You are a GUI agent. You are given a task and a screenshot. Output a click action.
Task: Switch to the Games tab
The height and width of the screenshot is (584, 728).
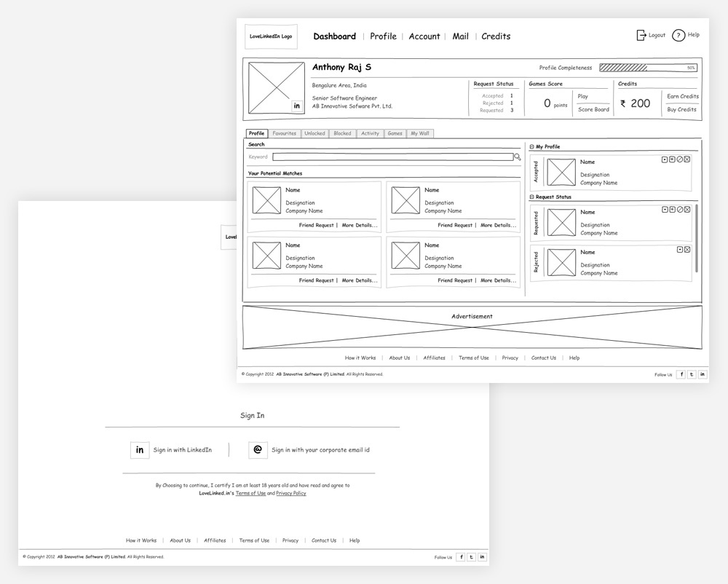395,133
